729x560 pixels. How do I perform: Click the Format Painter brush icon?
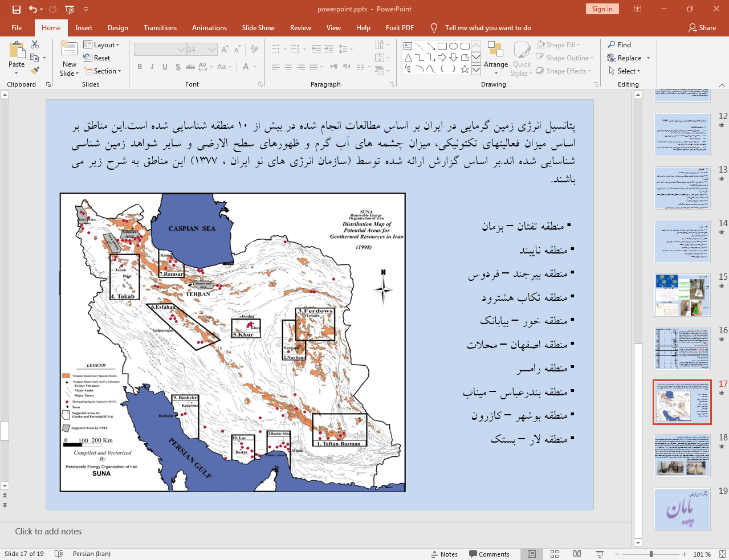35,71
